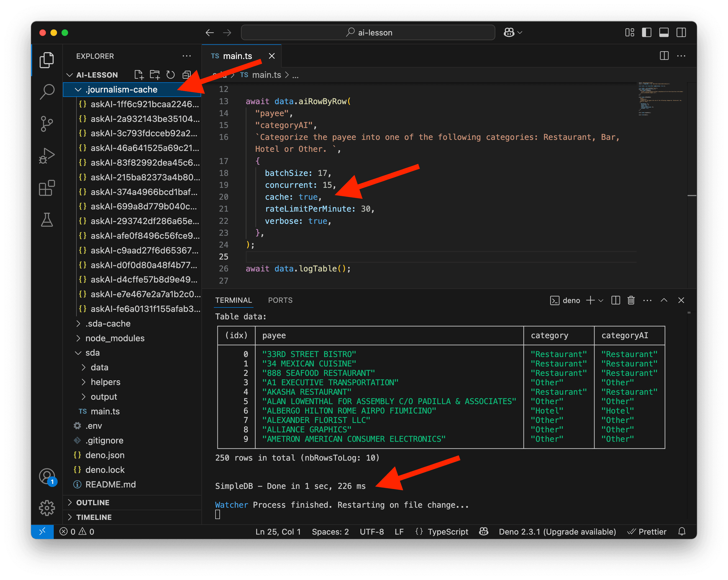This screenshot has width=728, height=580.
Task: Open the .gitignore file
Action: (x=132, y=440)
